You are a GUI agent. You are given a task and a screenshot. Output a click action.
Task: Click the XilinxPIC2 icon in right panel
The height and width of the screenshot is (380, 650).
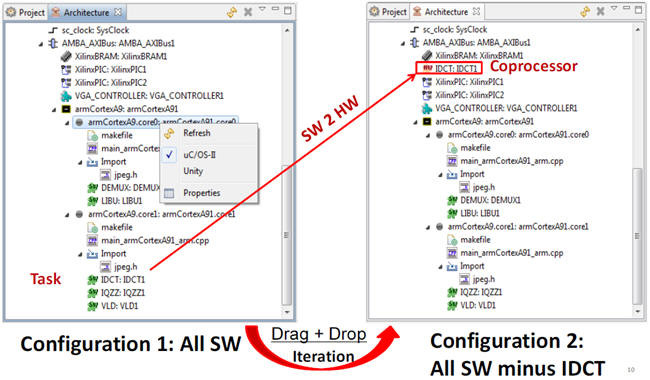pyautogui.click(x=427, y=95)
